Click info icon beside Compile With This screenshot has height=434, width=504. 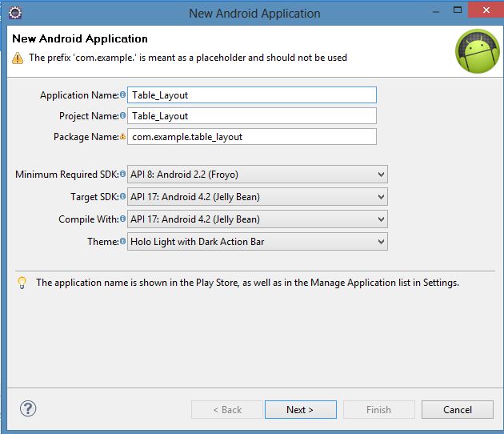[123, 219]
